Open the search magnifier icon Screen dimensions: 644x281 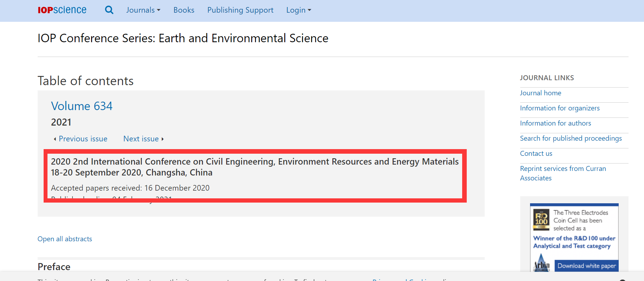click(109, 10)
